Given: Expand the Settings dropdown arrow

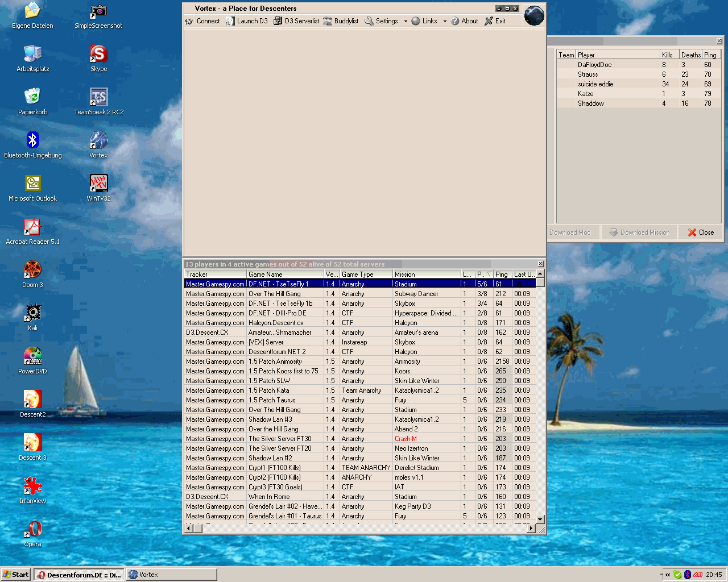Looking at the screenshot, I should 406,22.
